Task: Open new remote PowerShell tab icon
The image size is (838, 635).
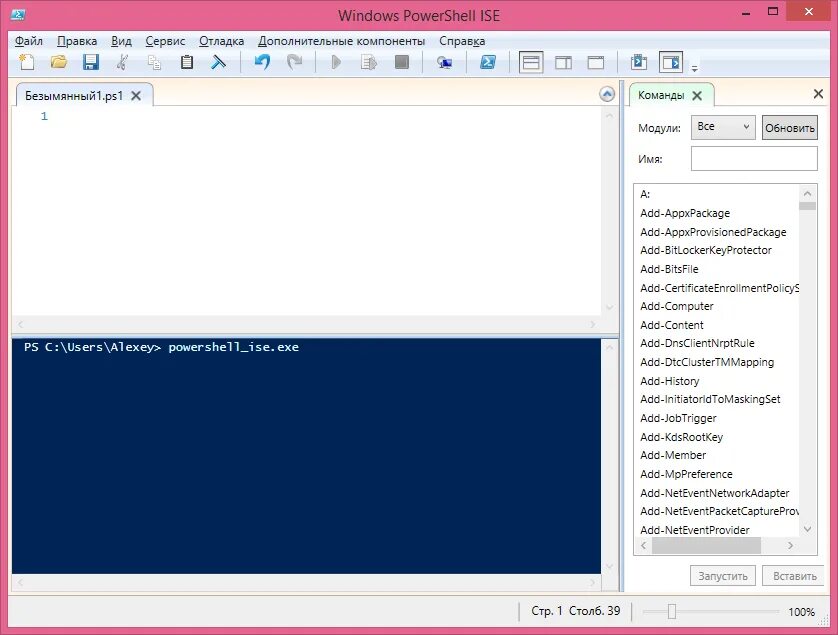Action: 444,63
